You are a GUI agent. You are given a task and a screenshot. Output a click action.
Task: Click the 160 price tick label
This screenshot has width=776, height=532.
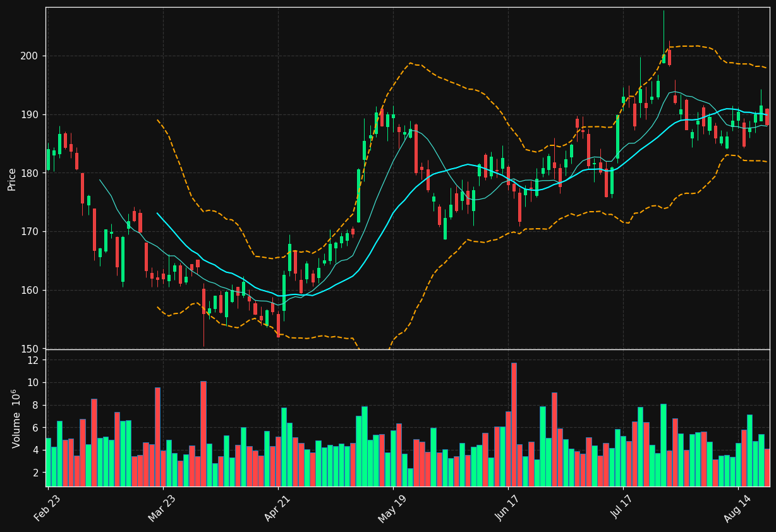coord(29,291)
